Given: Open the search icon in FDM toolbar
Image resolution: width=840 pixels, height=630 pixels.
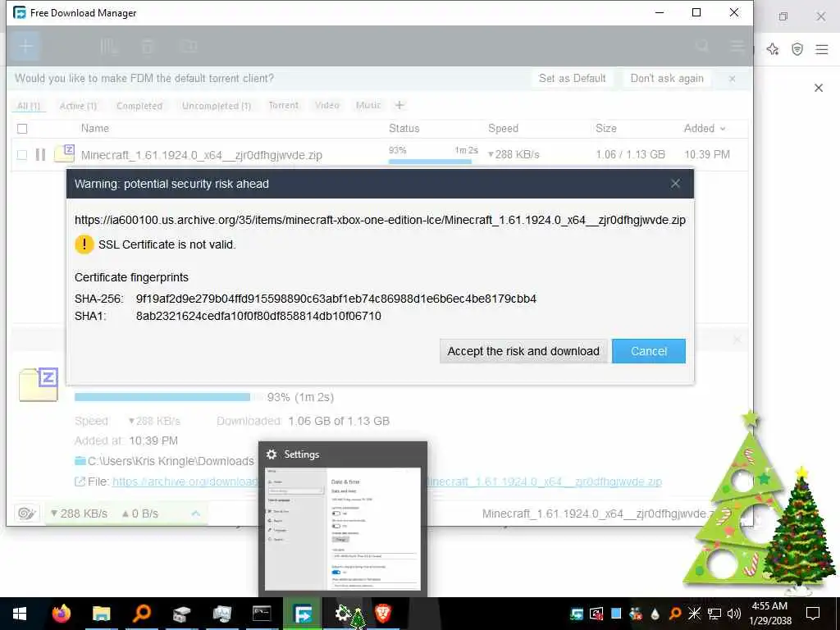Looking at the screenshot, I should (x=702, y=46).
